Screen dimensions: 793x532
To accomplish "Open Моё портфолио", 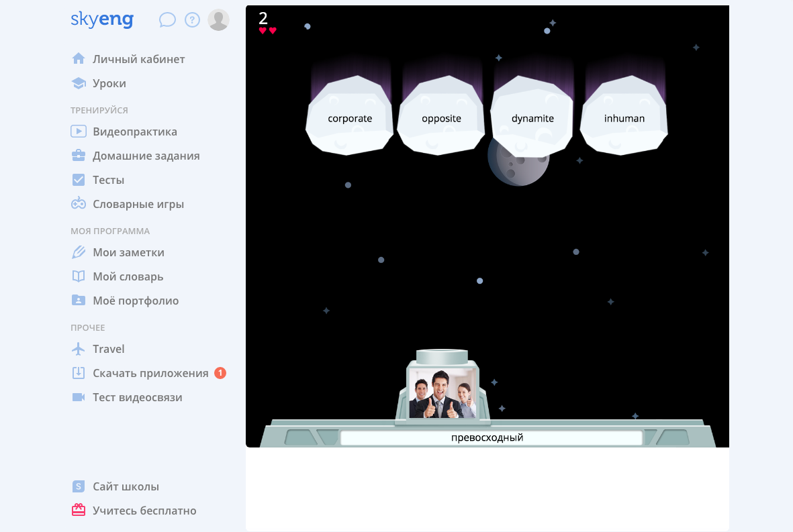I will (x=136, y=301).
